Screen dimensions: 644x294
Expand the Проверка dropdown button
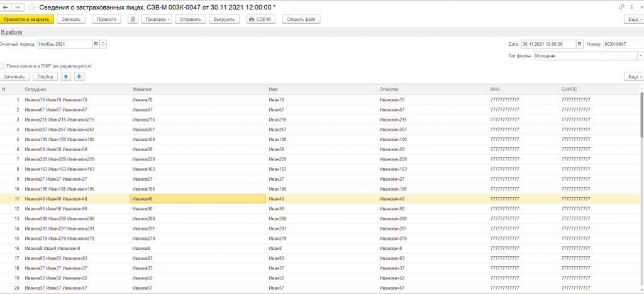coord(156,20)
